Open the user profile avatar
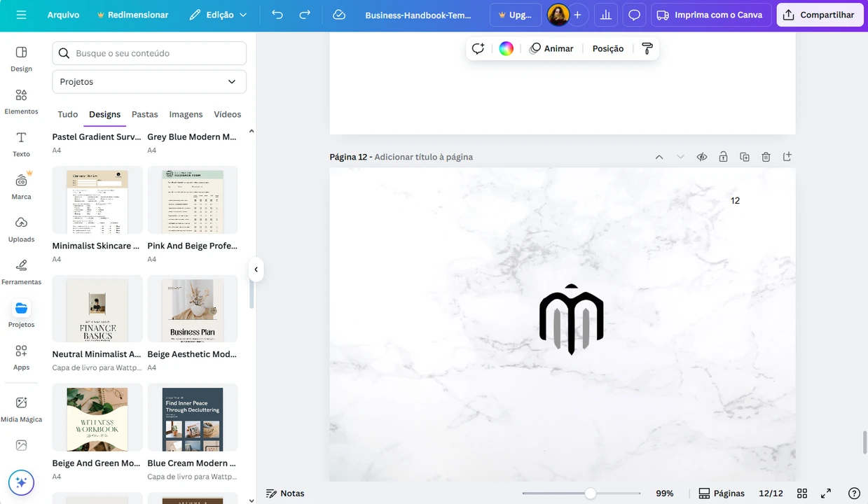 tap(558, 15)
